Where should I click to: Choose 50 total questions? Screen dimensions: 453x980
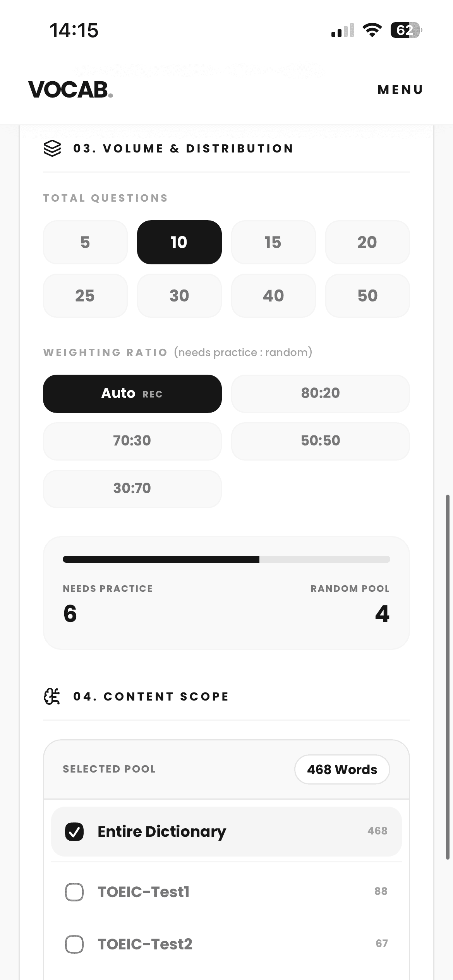click(x=367, y=296)
